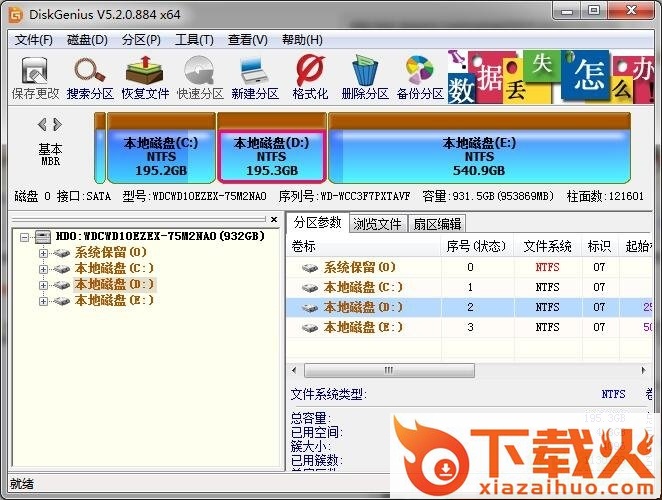The height and width of the screenshot is (500, 662).
Task: Click DiskGenius app icon in title bar
Action: click(16, 15)
